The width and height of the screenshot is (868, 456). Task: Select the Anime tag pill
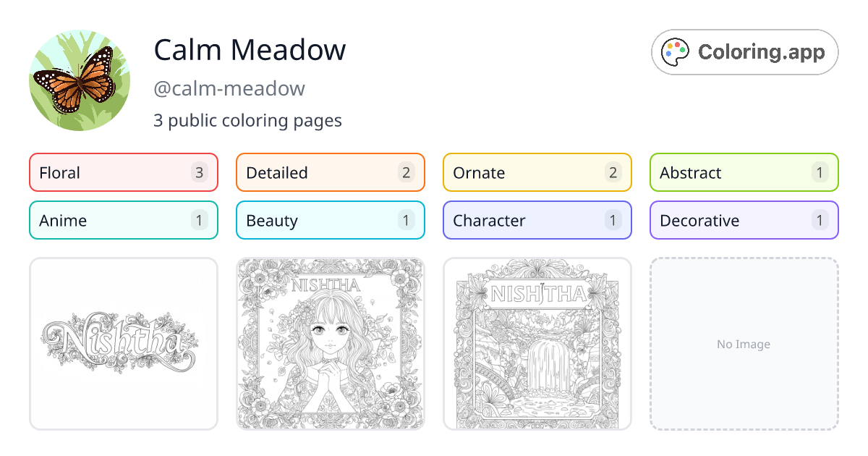(123, 220)
